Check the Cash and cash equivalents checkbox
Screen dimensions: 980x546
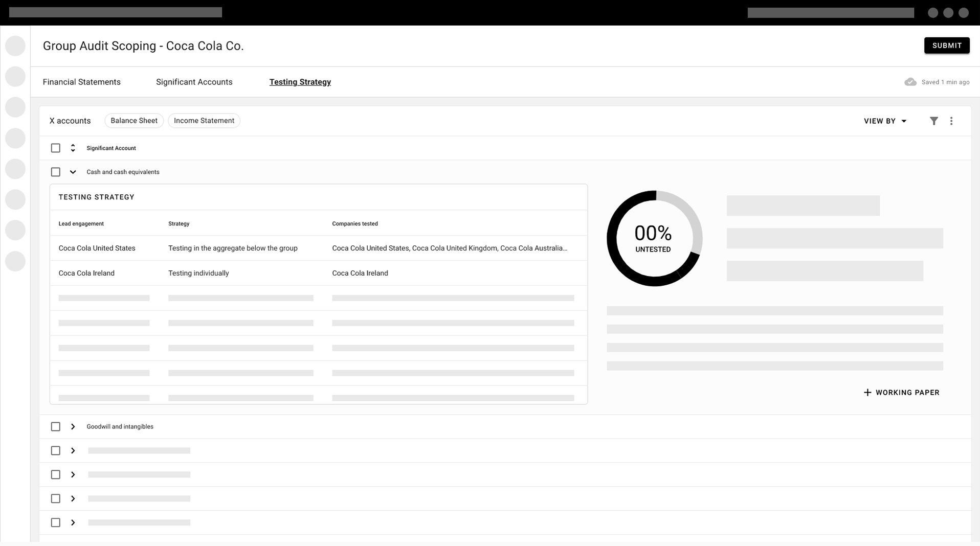pos(56,172)
